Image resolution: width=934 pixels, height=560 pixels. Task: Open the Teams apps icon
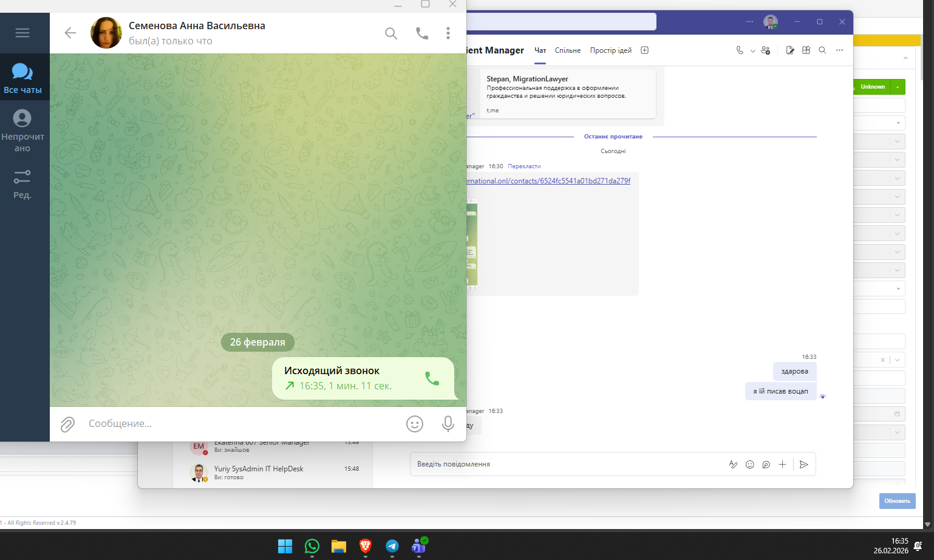point(806,50)
